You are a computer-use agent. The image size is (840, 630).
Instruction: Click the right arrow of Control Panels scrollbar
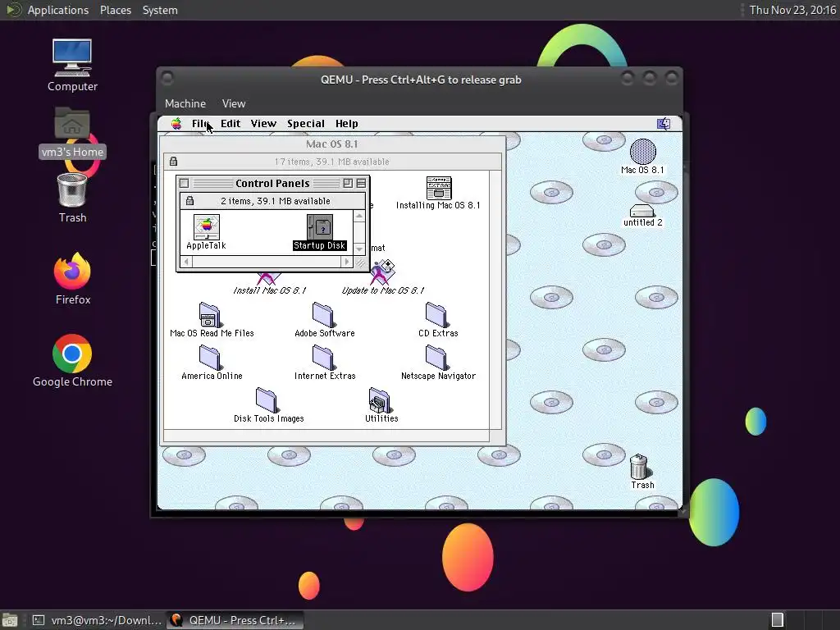[x=347, y=262]
